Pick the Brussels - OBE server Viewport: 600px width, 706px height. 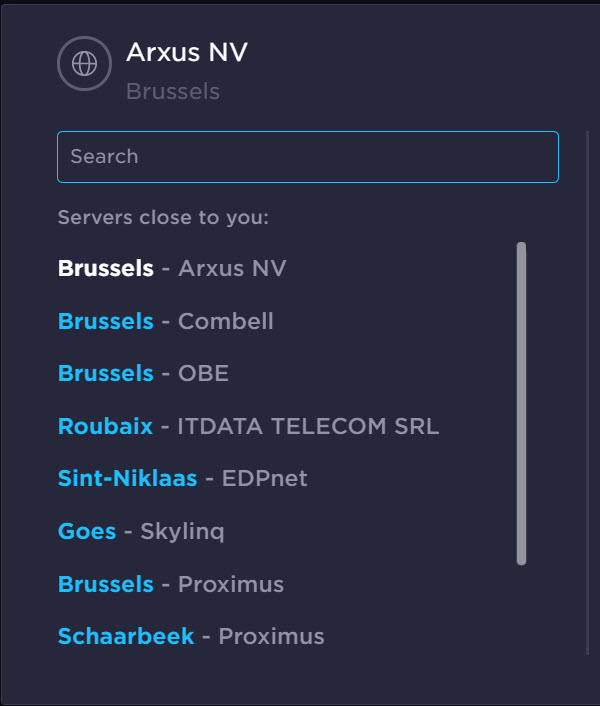tap(143, 374)
